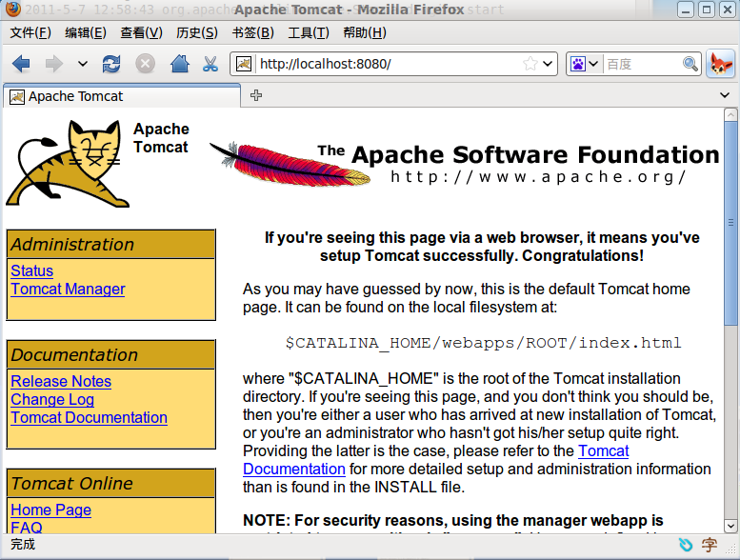Click the Documentation section heading
Viewport: 740px width, 560px height.
[x=111, y=355]
